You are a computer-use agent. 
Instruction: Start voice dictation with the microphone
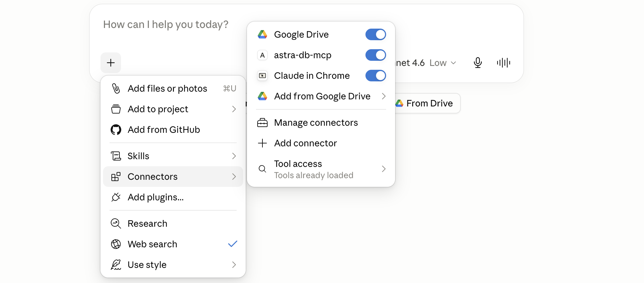478,63
